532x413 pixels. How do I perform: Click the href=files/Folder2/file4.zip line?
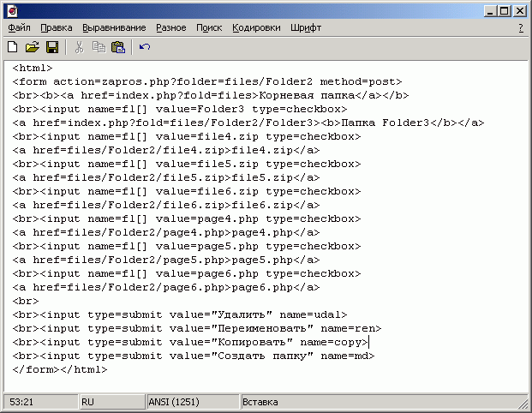166,150
